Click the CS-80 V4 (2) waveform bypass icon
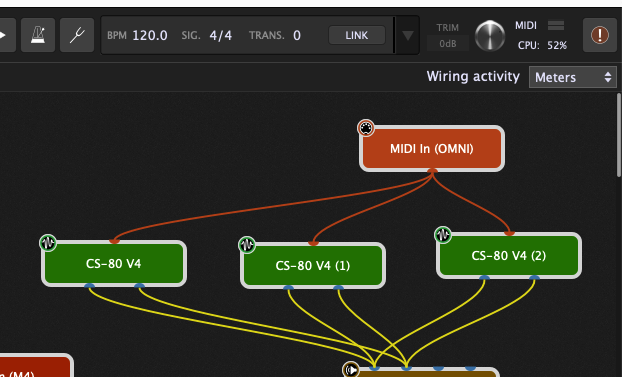This screenshot has height=377, width=622. click(443, 235)
